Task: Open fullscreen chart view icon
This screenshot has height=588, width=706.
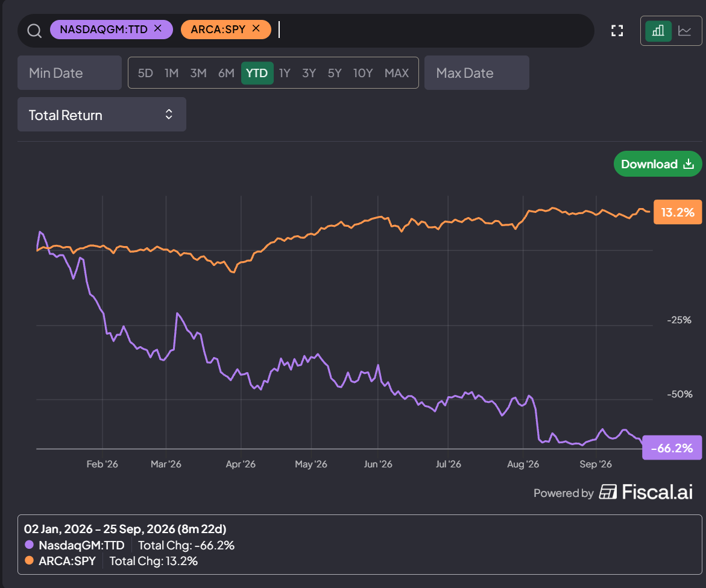Action: (617, 31)
